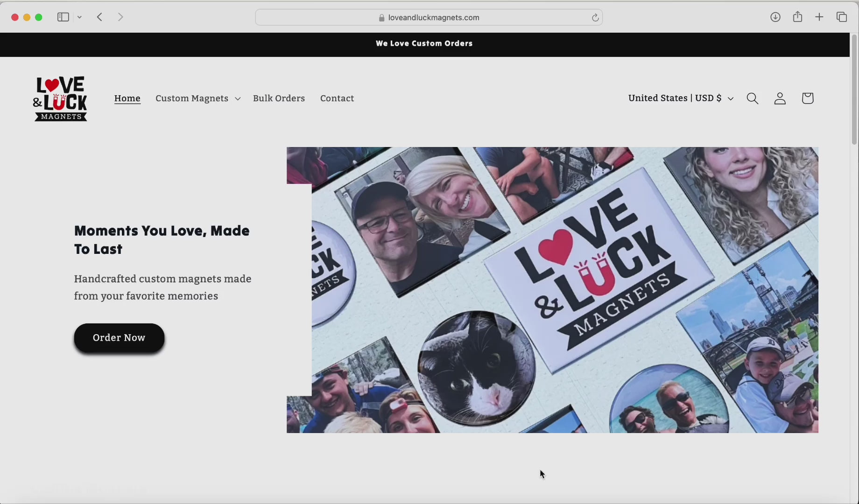Click the address bar padlock icon
The width and height of the screenshot is (859, 504).
pos(382,18)
